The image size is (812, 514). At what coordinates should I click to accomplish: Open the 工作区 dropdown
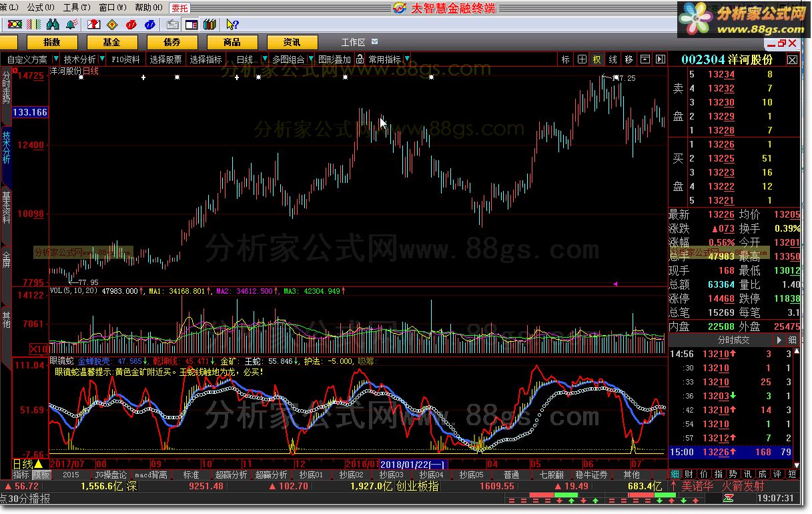[x=374, y=42]
